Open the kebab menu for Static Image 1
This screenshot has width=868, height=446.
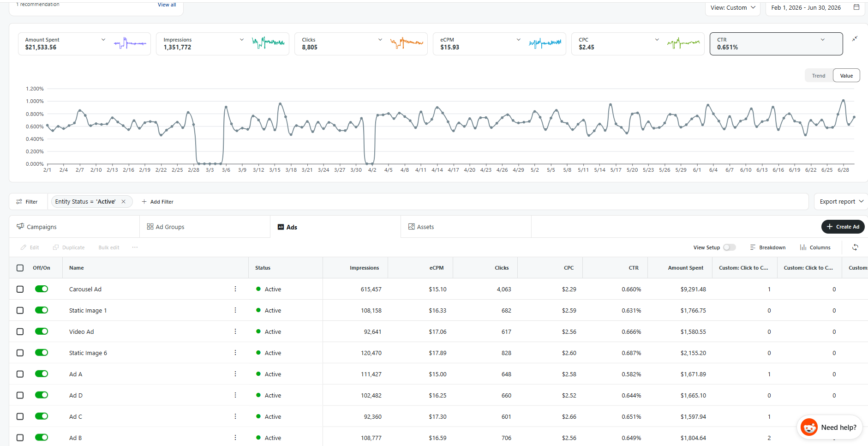pyautogui.click(x=235, y=310)
